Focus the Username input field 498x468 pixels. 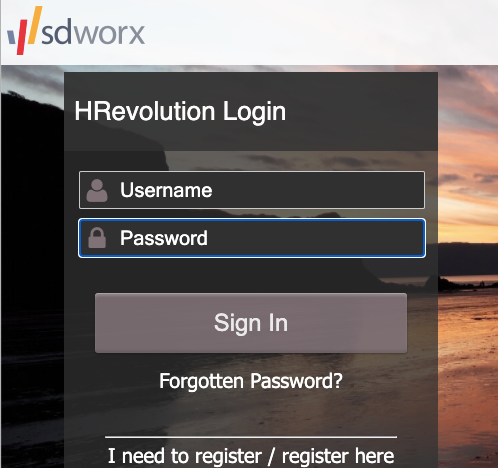[x=252, y=190]
